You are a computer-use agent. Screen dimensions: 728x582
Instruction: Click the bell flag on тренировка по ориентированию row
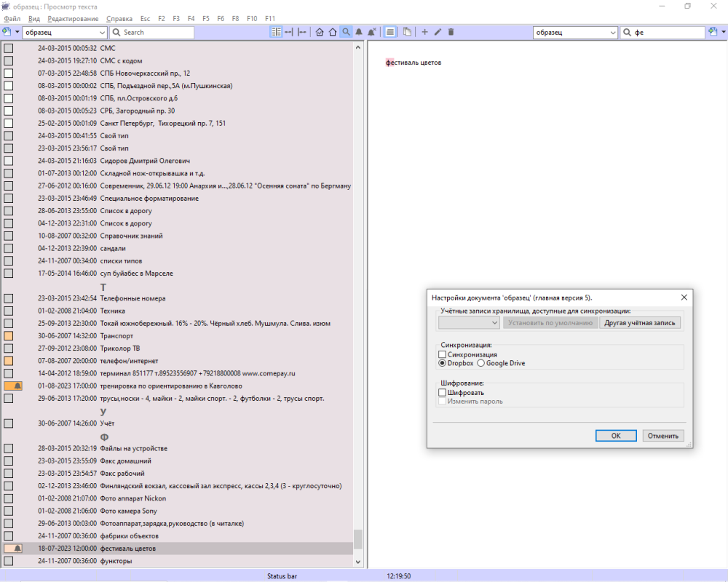point(13,386)
